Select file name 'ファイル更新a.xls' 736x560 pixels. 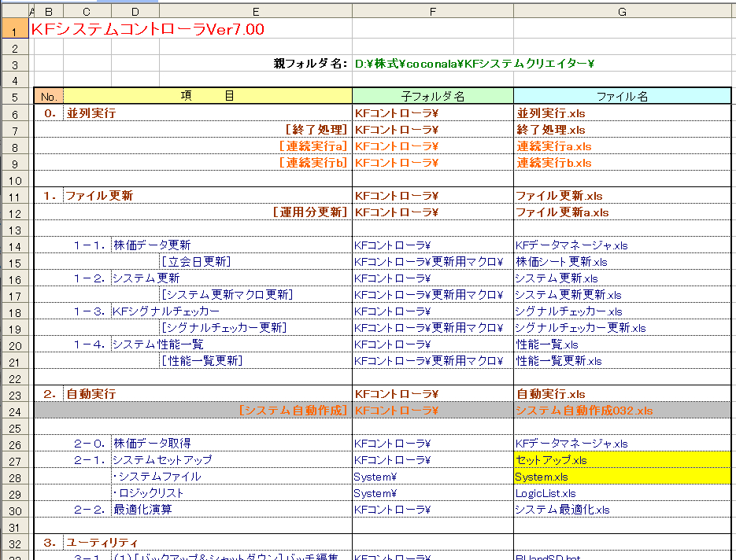[562, 212]
